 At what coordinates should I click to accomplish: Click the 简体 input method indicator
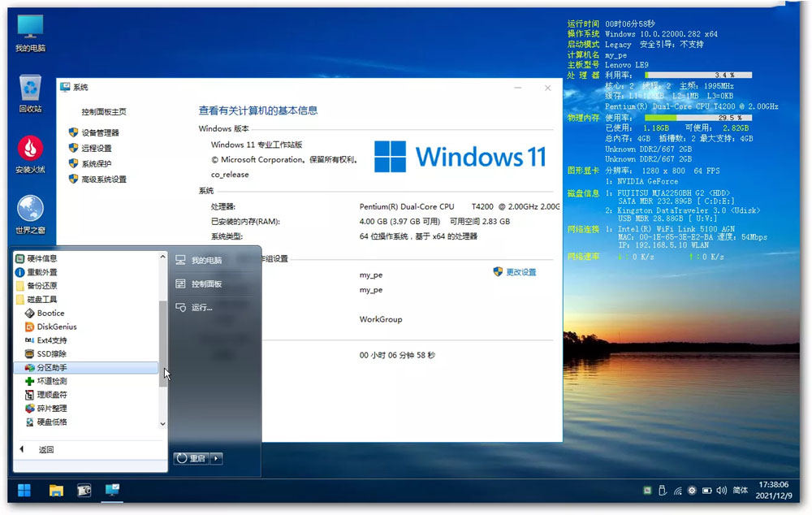pos(740,490)
